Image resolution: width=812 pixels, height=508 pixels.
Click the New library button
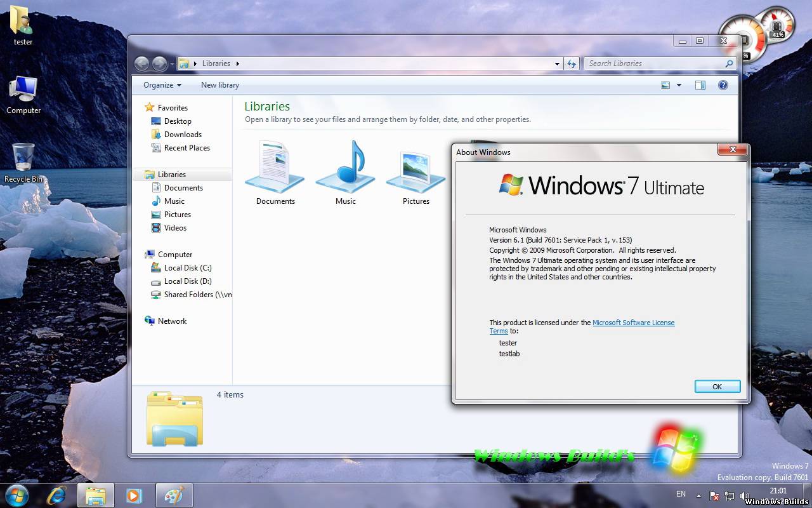pyautogui.click(x=220, y=85)
